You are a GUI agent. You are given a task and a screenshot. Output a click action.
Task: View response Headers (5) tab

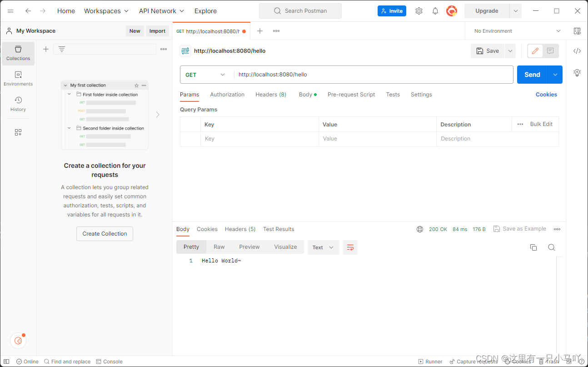tap(240, 229)
